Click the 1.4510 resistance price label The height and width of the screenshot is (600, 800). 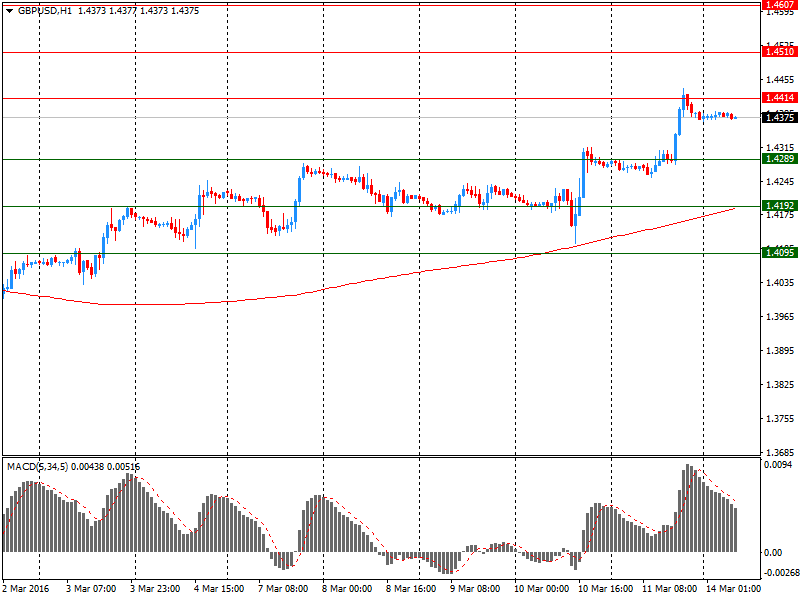click(780, 52)
